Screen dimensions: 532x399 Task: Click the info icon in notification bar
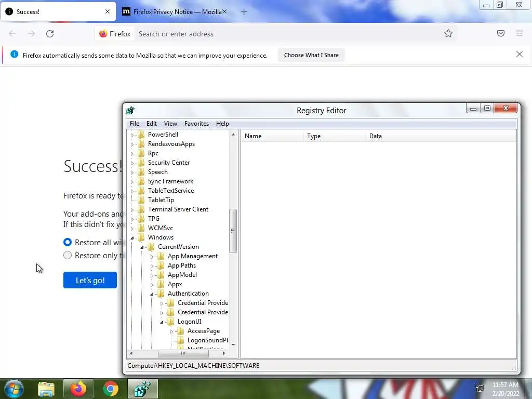point(14,54)
